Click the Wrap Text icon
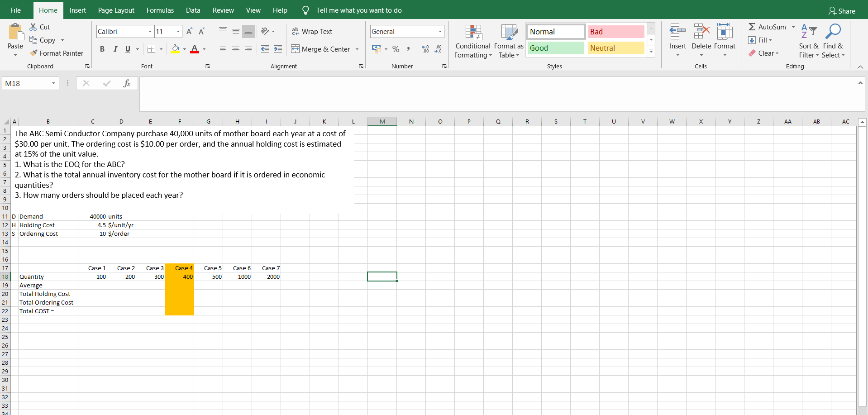The width and height of the screenshot is (868, 415). [x=296, y=31]
